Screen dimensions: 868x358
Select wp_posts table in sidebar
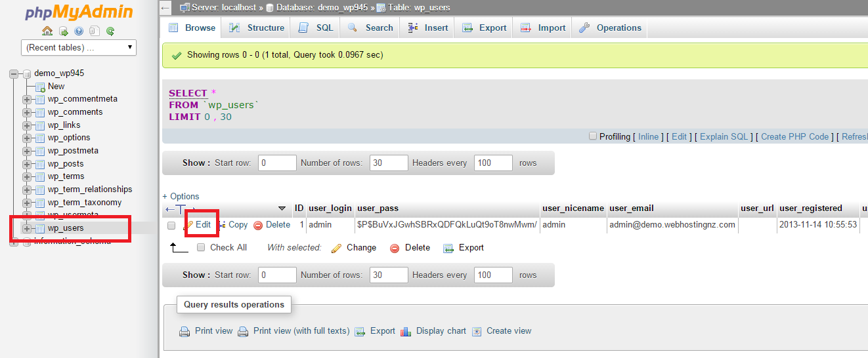pyautogui.click(x=66, y=163)
